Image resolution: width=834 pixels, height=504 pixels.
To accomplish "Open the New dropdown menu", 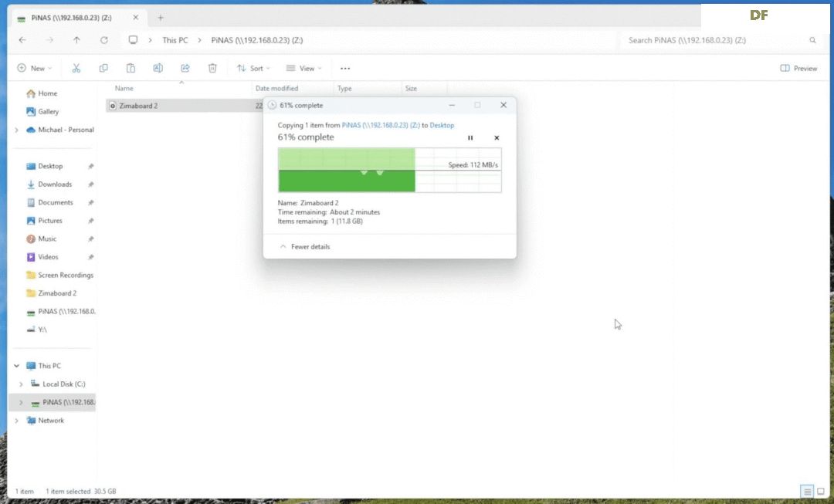I will point(35,68).
